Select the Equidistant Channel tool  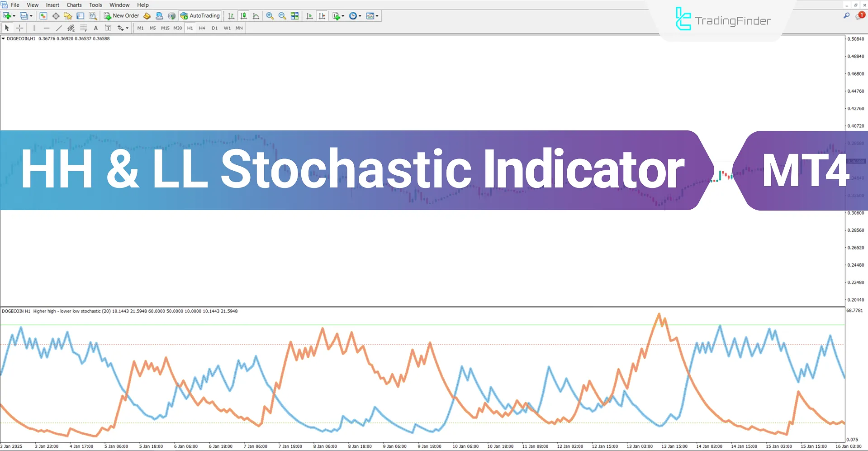(71, 28)
